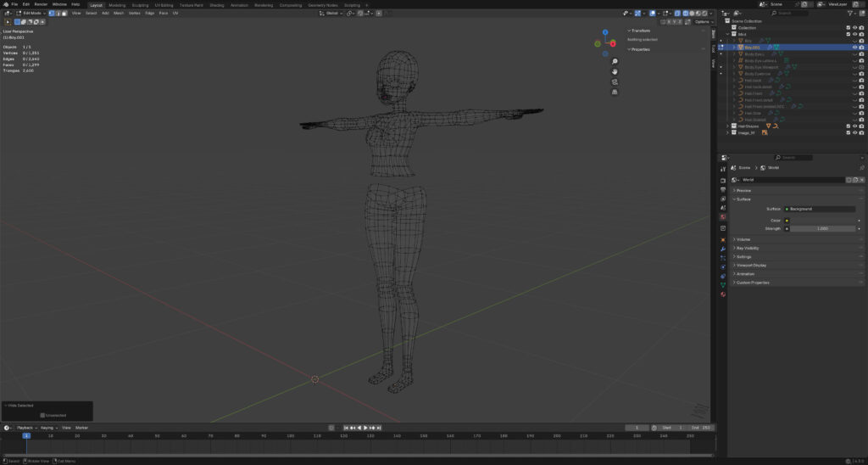Jump to the timeline start frame
The width and height of the screenshot is (868, 465).
pos(346,428)
